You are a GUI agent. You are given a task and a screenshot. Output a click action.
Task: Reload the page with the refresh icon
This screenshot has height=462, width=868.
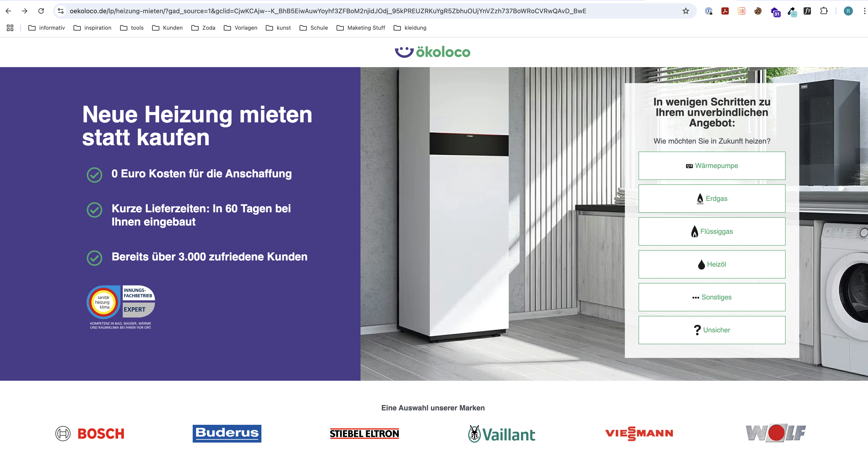pos(41,11)
